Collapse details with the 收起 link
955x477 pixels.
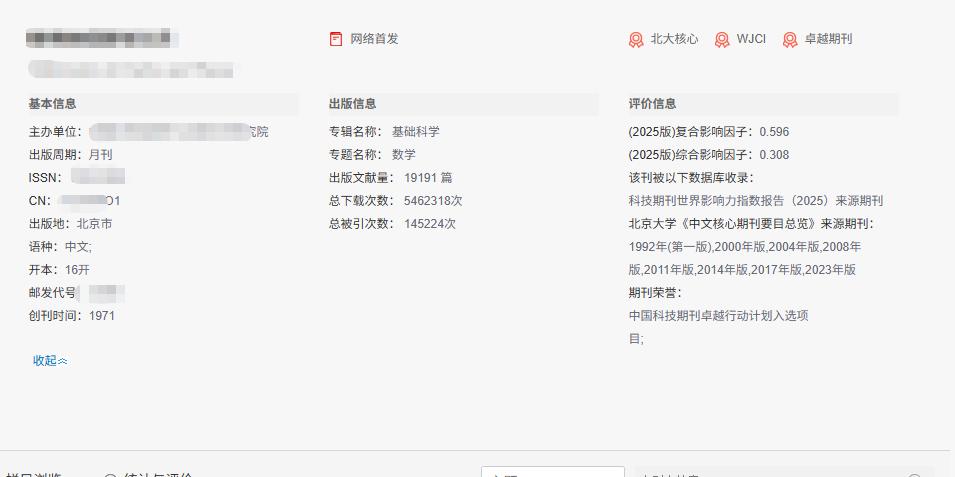click(50, 361)
